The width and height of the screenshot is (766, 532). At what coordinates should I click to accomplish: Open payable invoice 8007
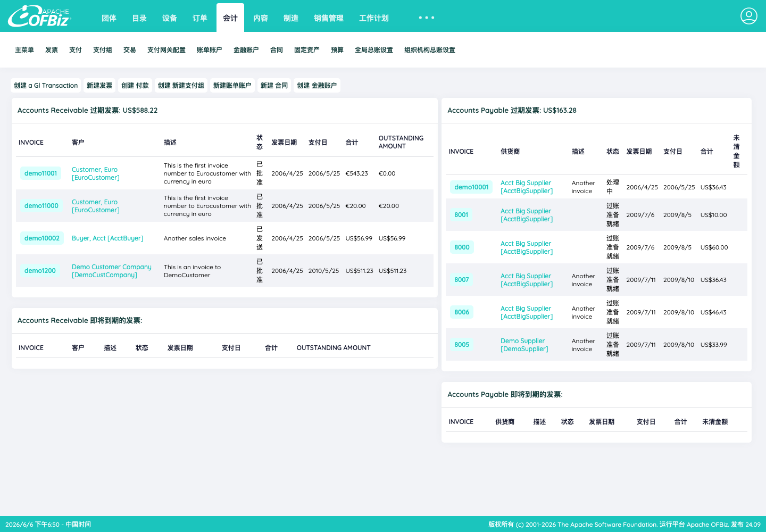coord(462,280)
